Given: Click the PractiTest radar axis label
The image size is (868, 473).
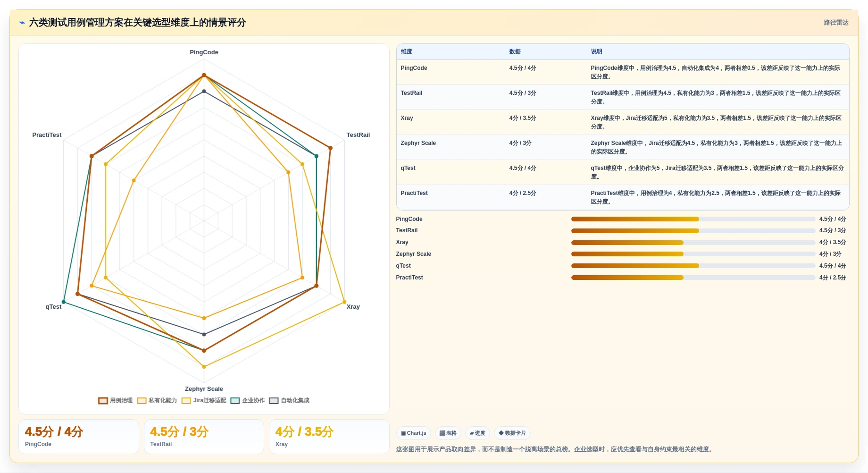Looking at the screenshot, I should pyautogui.click(x=47, y=135).
